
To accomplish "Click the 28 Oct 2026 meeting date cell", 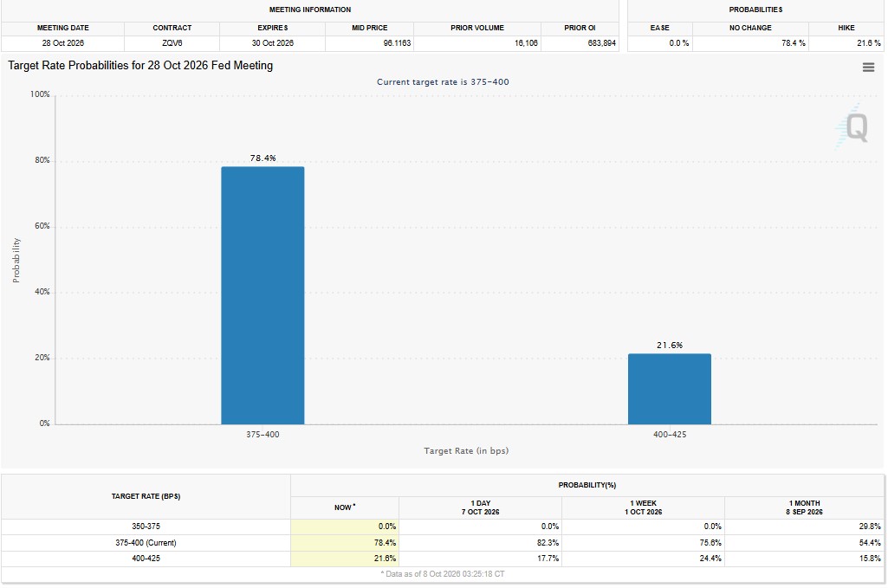I will coord(63,43).
